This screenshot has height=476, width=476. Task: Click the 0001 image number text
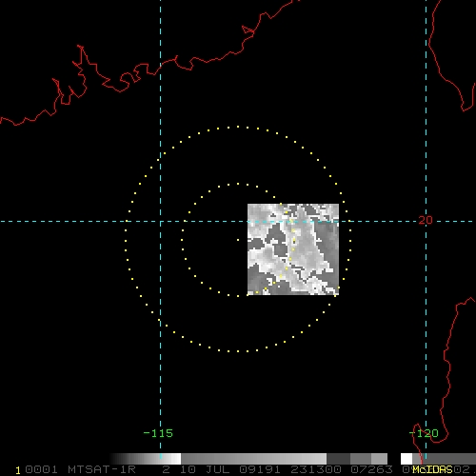coord(41,469)
